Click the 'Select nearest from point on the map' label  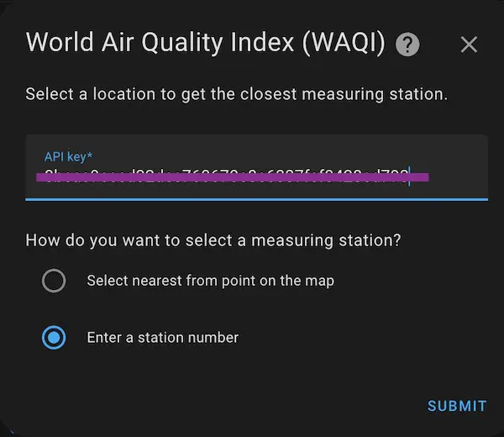210,281
